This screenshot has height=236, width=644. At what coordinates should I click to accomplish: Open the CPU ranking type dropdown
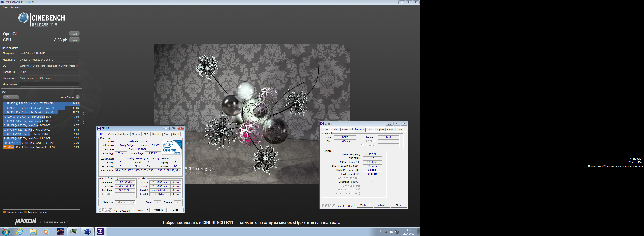[x=11, y=97]
